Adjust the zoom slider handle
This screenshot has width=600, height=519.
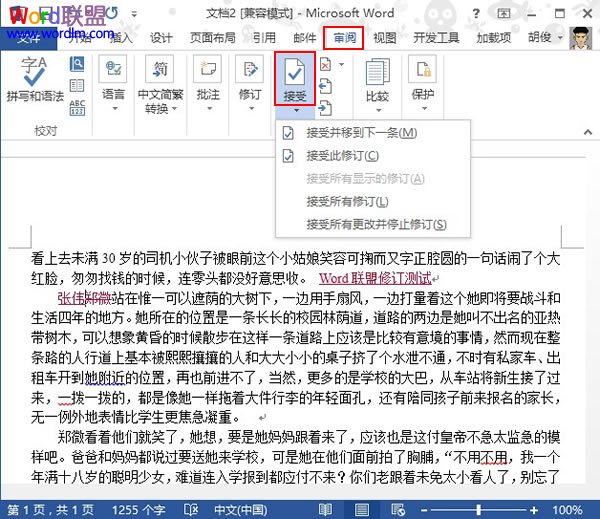[478, 510]
